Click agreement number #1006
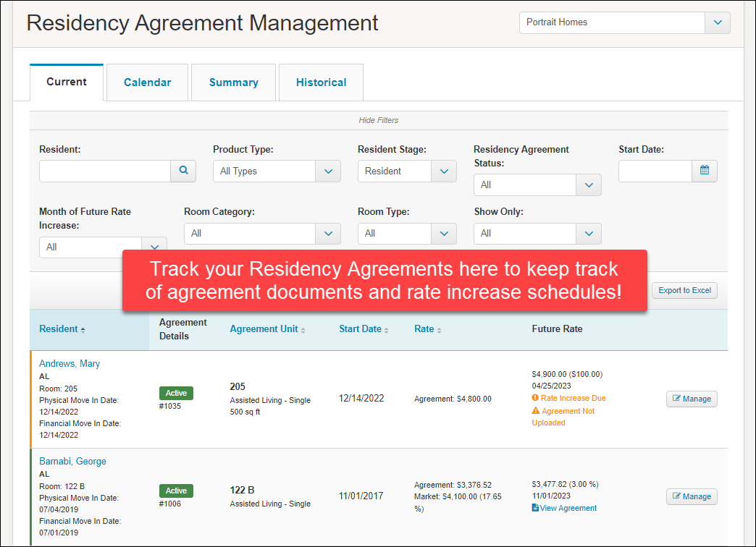This screenshot has width=756, height=547. (169, 504)
